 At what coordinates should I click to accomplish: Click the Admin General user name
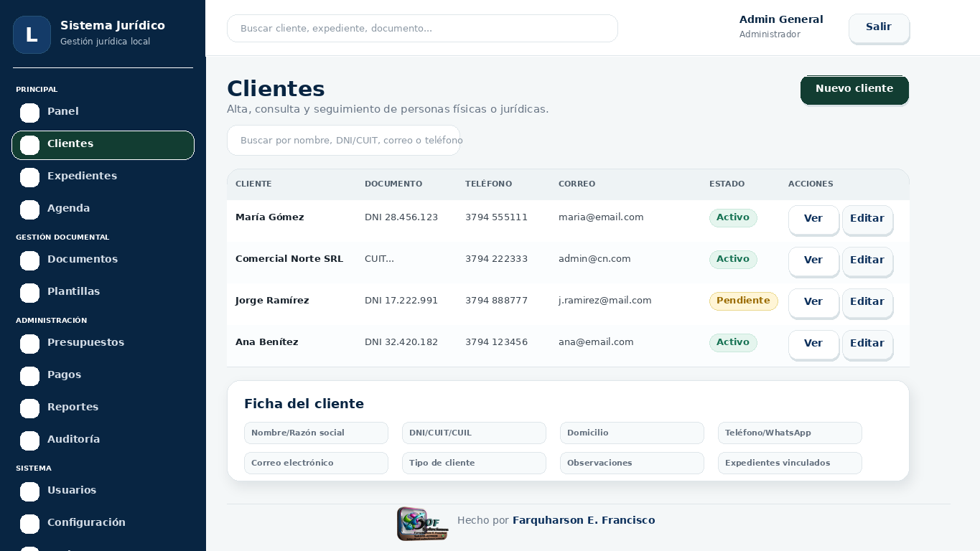[781, 19]
